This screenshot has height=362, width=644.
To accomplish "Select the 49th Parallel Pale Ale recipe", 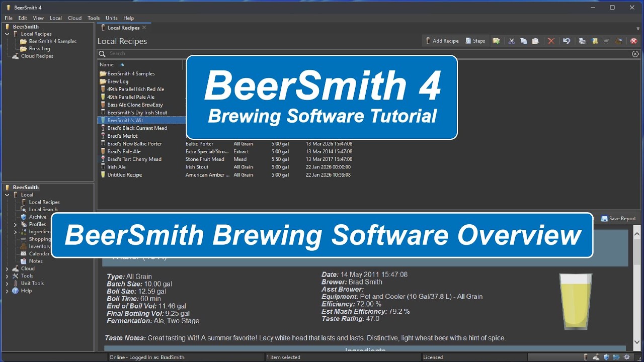I will [x=131, y=97].
